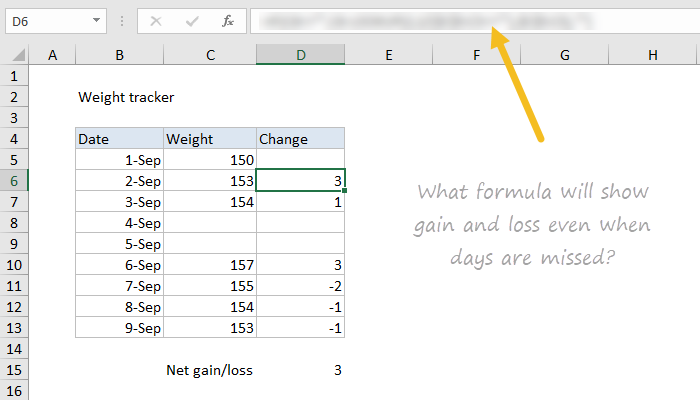The image size is (700, 400).
Task: Select the Net gain/loss label cell
Action: coord(210,370)
